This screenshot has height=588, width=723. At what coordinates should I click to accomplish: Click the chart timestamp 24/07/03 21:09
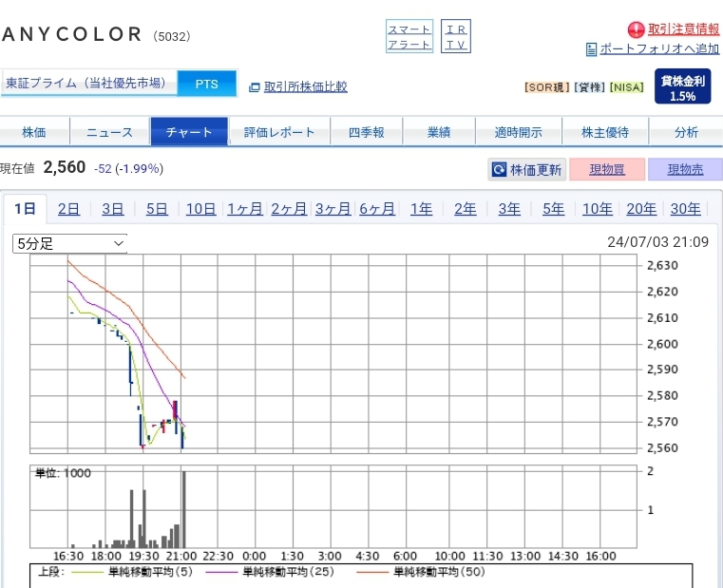[x=657, y=241]
